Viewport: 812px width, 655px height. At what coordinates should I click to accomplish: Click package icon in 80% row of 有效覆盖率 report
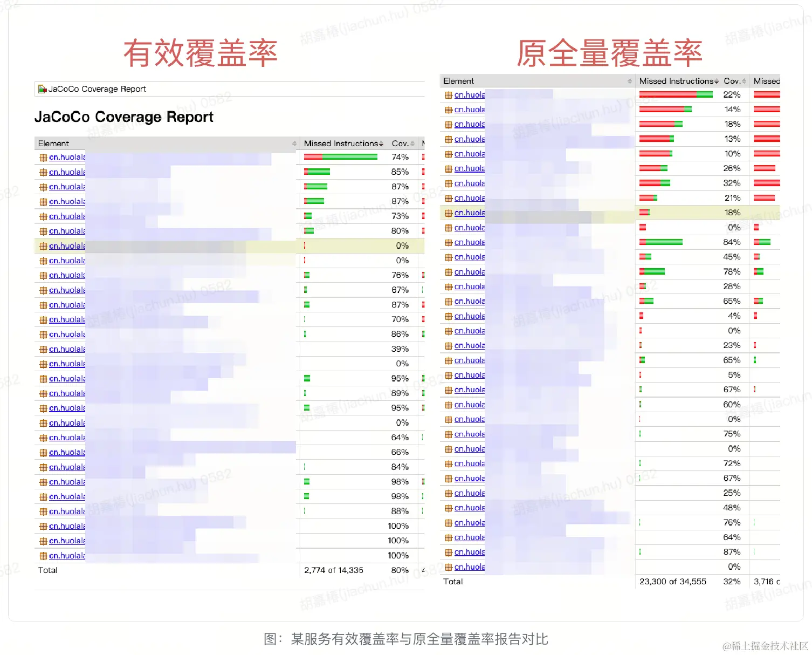[43, 231]
